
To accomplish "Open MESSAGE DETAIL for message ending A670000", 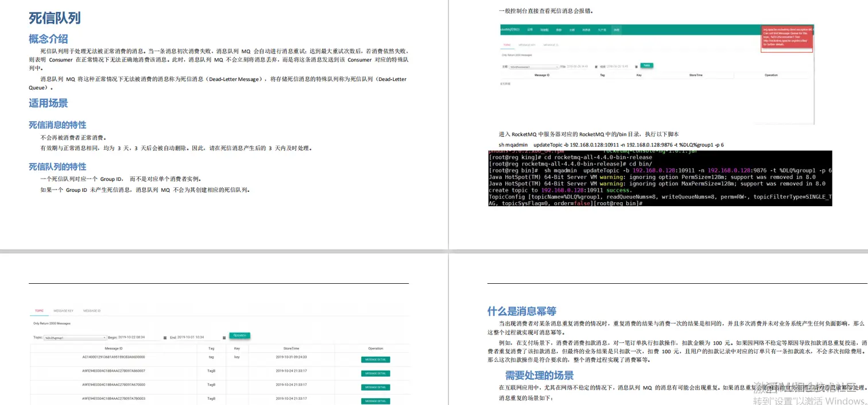I will (375, 387).
